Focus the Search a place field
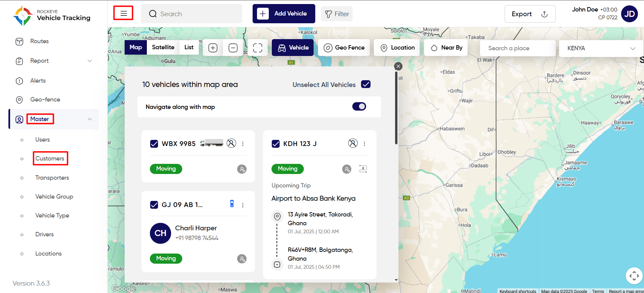644x293 pixels. click(518, 48)
